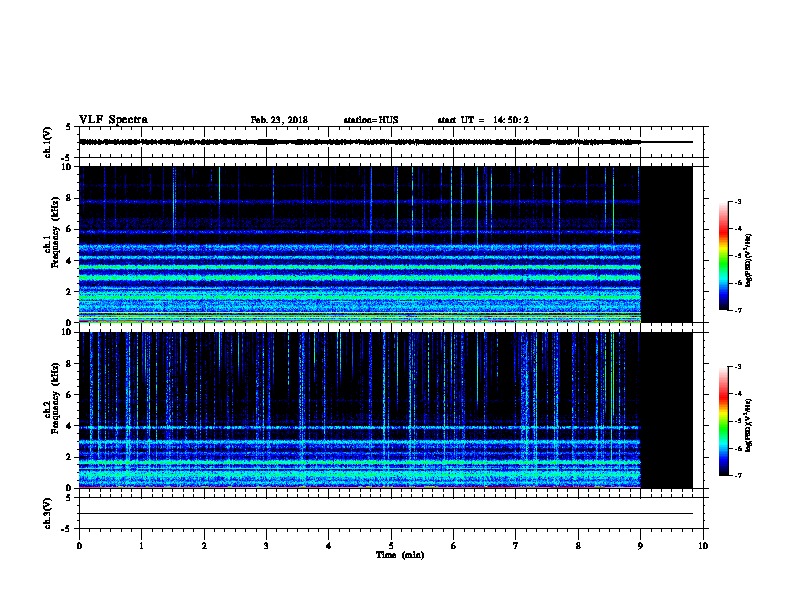Click the "-5" tick on ch.3(V) axis
The image size is (792, 612).
(67, 529)
